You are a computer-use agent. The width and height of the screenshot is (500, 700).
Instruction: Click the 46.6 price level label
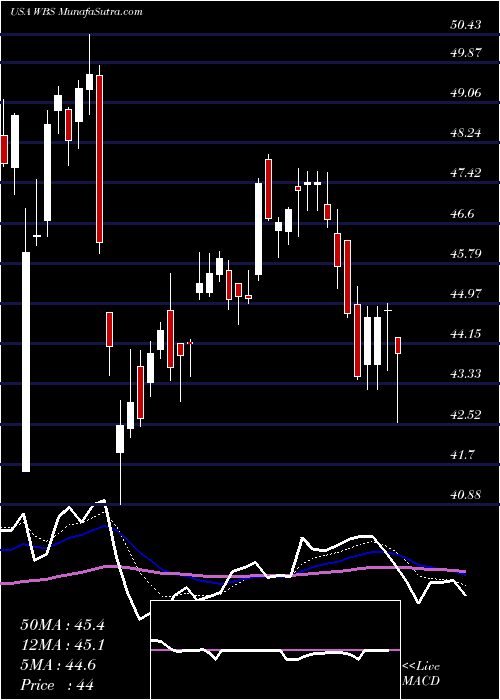point(462,214)
